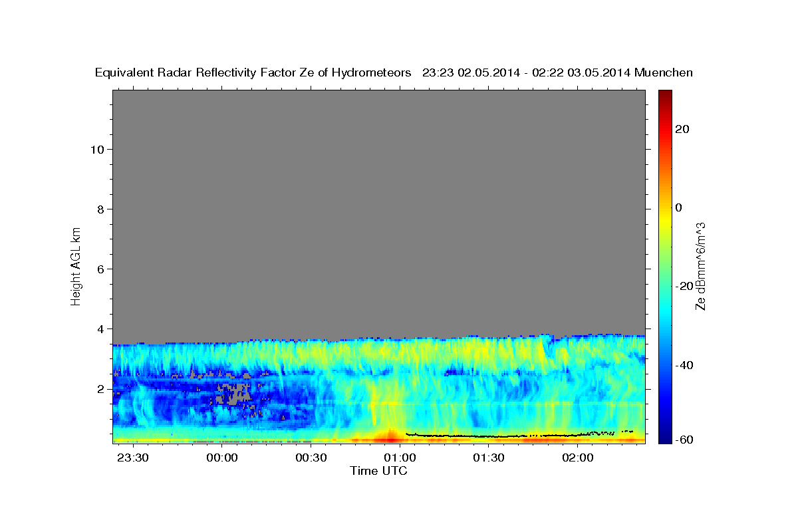Click the plot title 'Equivalent Radar Reflectivity Factor Ze of Hydrometeors'
798x532 pixels.
tap(253, 73)
